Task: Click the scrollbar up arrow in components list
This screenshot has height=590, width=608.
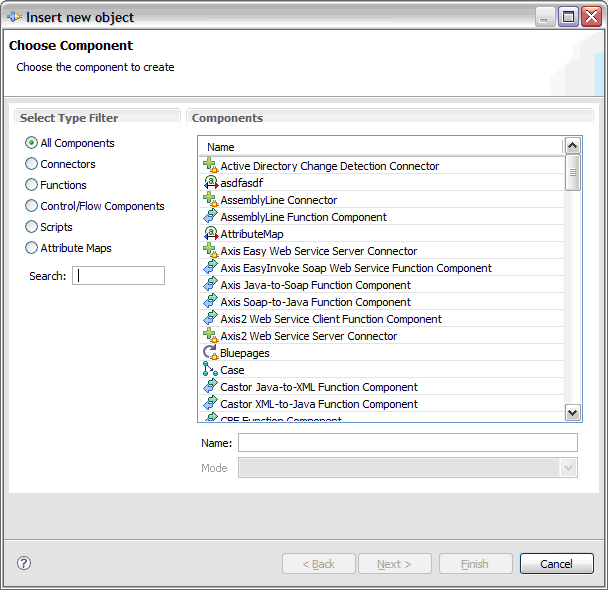Action: click(x=573, y=146)
